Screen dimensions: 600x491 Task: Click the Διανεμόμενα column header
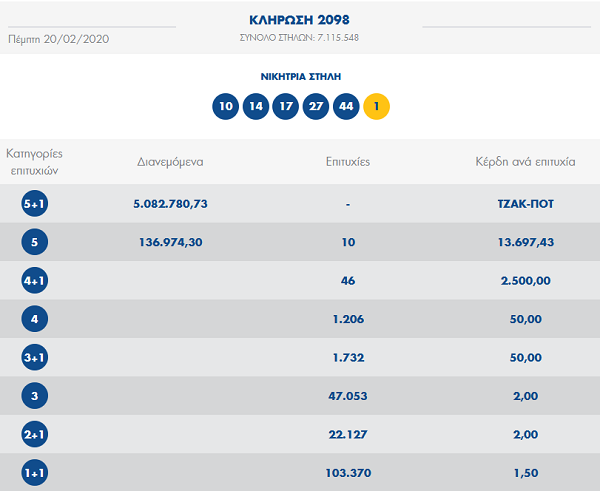click(170, 161)
